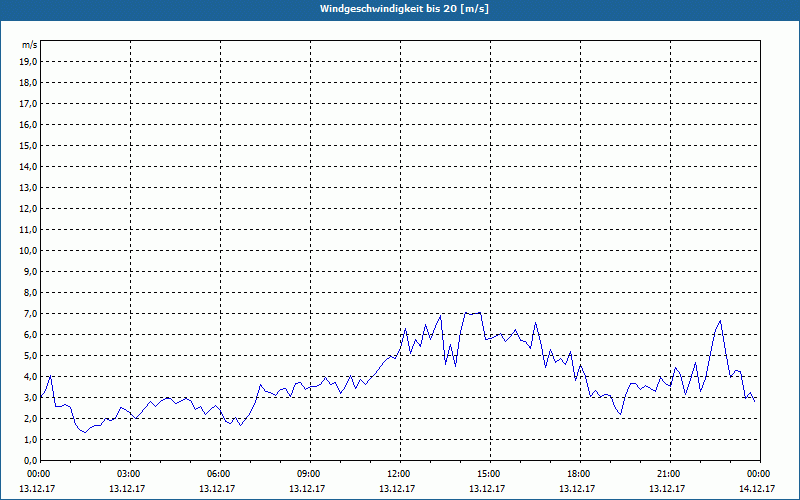Select the "09:00" time label

[309, 474]
